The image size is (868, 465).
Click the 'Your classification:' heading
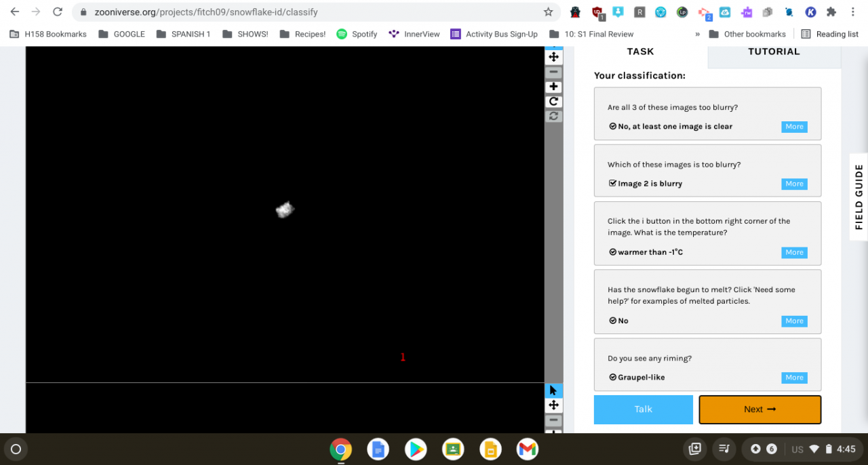click(639, 76)
